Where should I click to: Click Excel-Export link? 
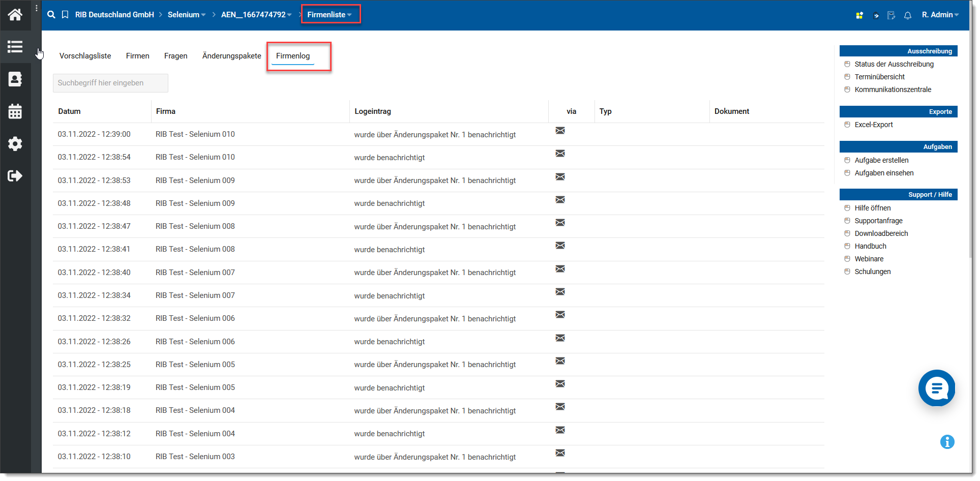pyautogui.click(x=874, y=125)
